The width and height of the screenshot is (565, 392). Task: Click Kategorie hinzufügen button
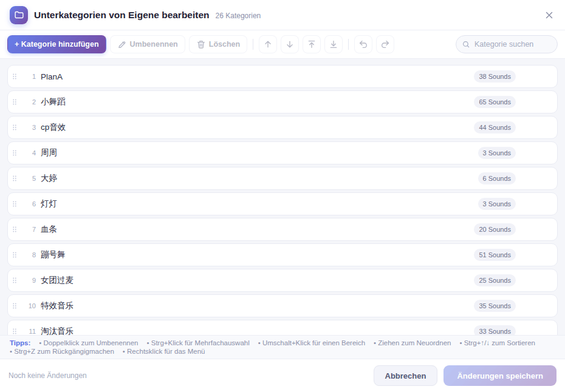tap(56, 44)
